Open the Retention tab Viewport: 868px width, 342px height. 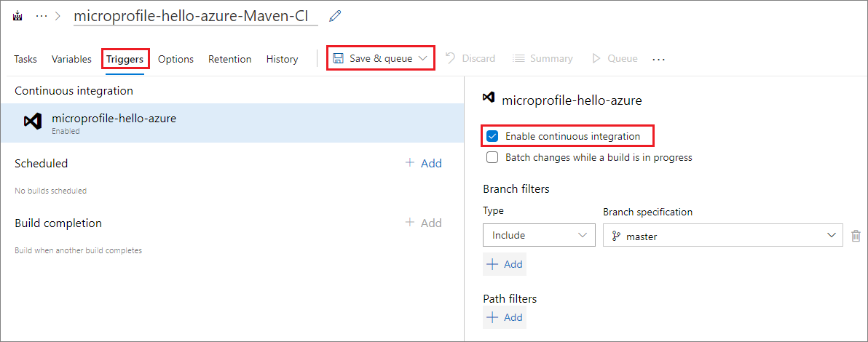[x=229, y=59]
